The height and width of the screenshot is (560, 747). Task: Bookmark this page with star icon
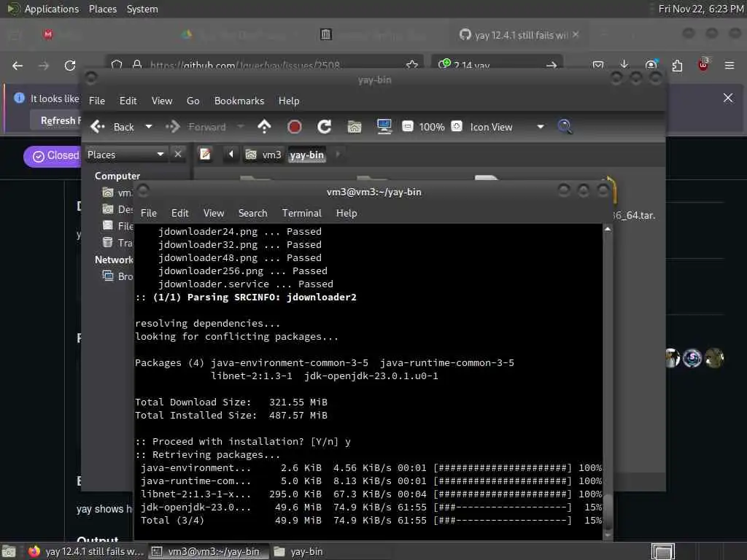click(x=412, y=65)
